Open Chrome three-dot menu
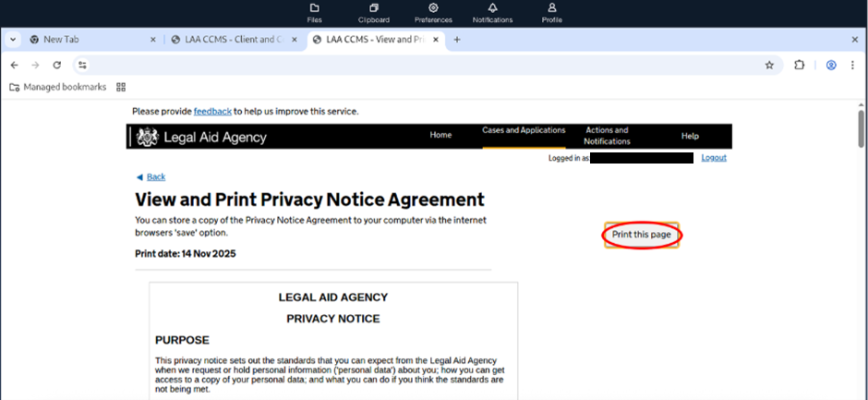 pos(853,66)
